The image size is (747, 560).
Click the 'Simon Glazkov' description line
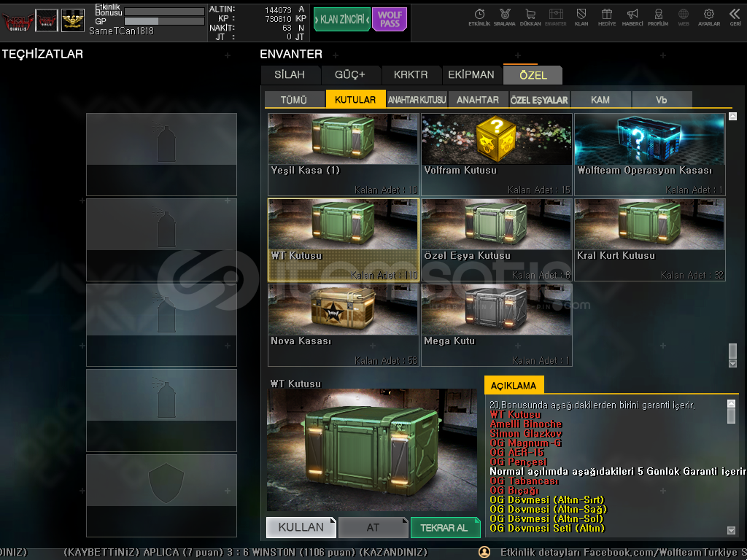tap(526, 433)
